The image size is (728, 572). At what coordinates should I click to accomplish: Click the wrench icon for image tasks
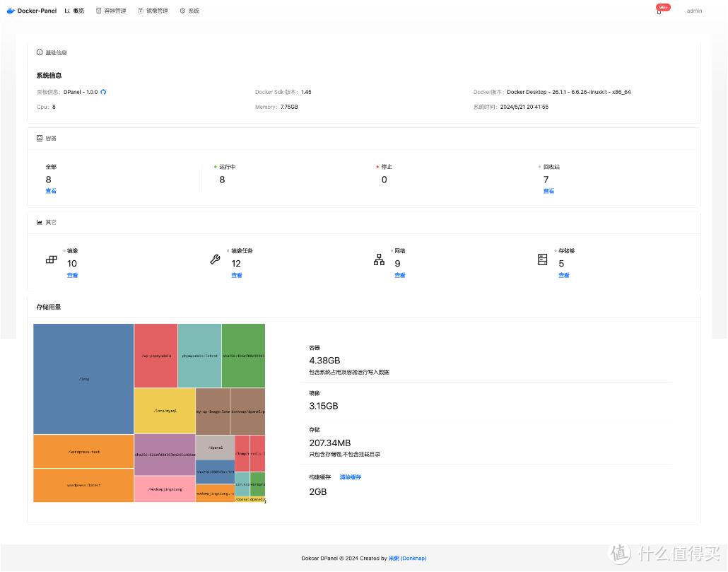[x=216, y=259]
